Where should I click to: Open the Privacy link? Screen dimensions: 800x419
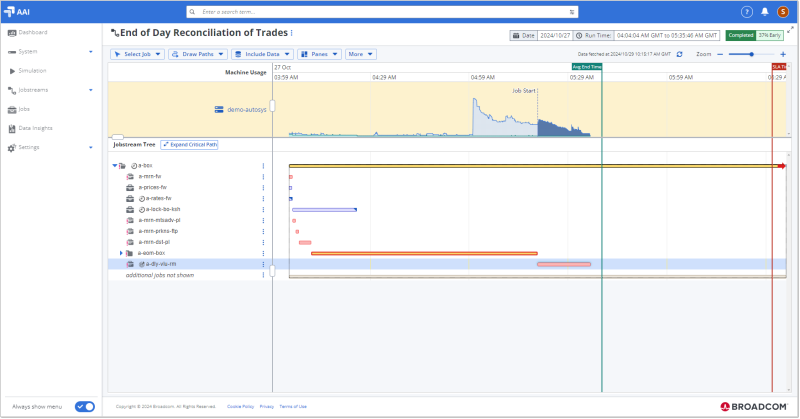[267, 407]
